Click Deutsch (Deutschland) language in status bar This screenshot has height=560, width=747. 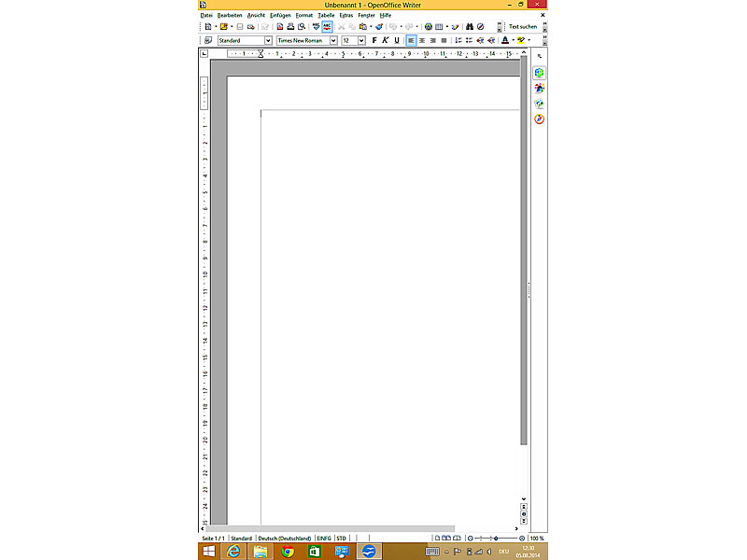pos(284,539)
